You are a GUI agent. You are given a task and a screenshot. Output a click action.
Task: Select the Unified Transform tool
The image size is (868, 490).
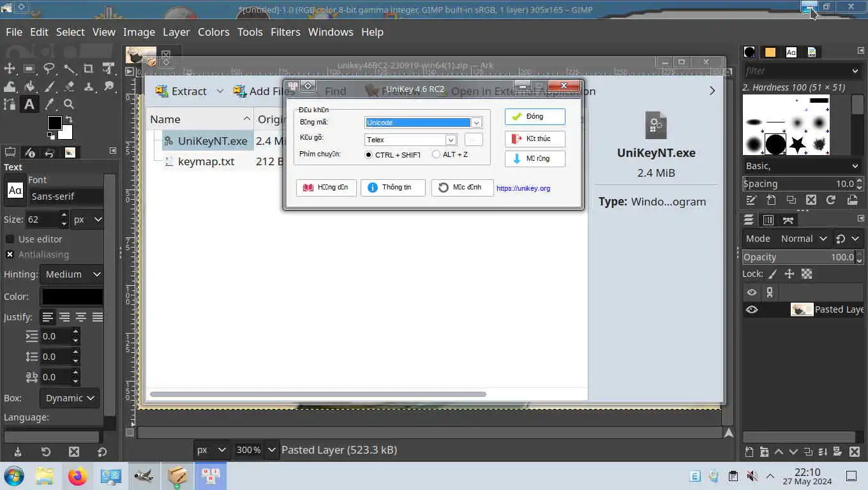coord(108,68)
